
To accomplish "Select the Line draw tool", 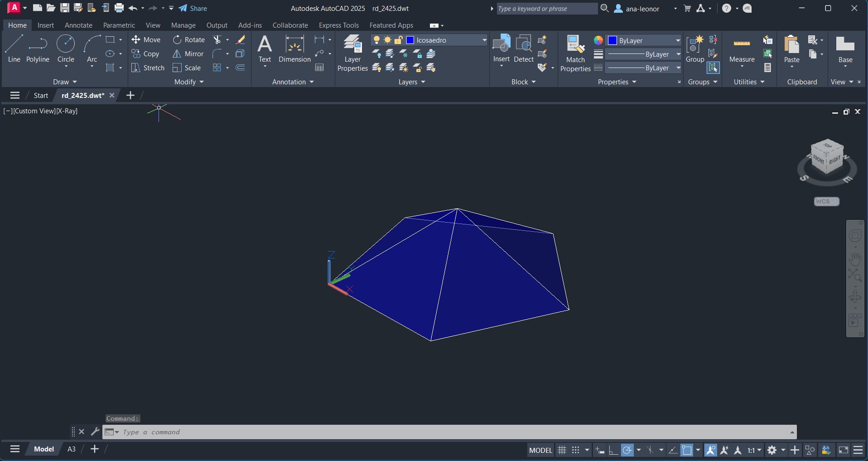I will (x=14, y=48).
